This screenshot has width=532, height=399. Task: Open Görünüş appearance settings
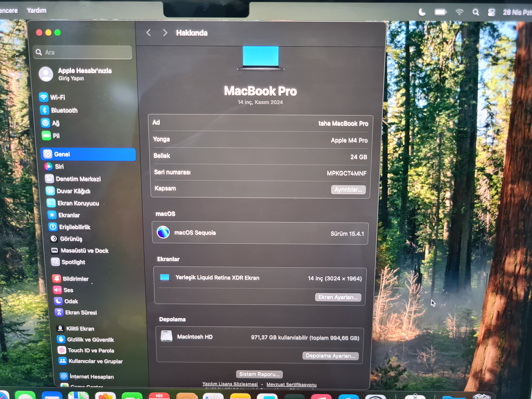point(66,239)
